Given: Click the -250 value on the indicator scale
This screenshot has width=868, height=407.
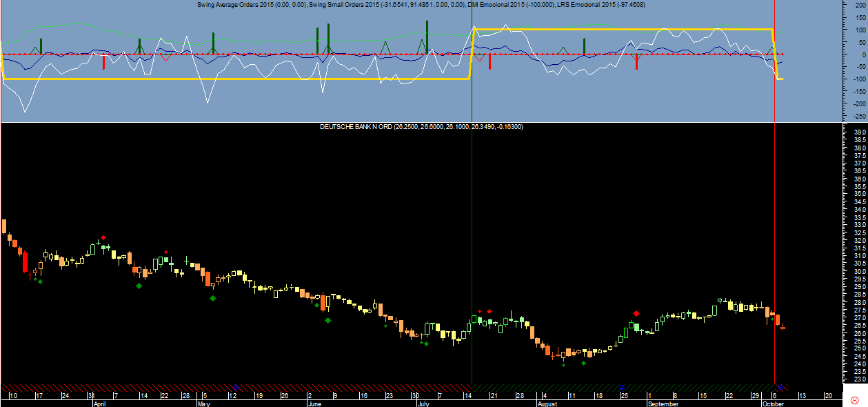Looking at the screenshot, I should [853, 117].
